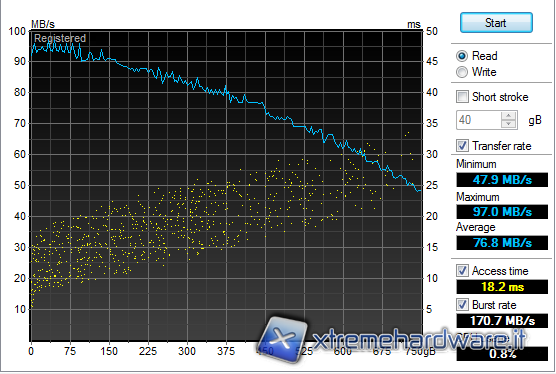Click the Maximum 97.0 MB/s value box
The width and height of the screenshot is (556, 374).
pos(502,212)
